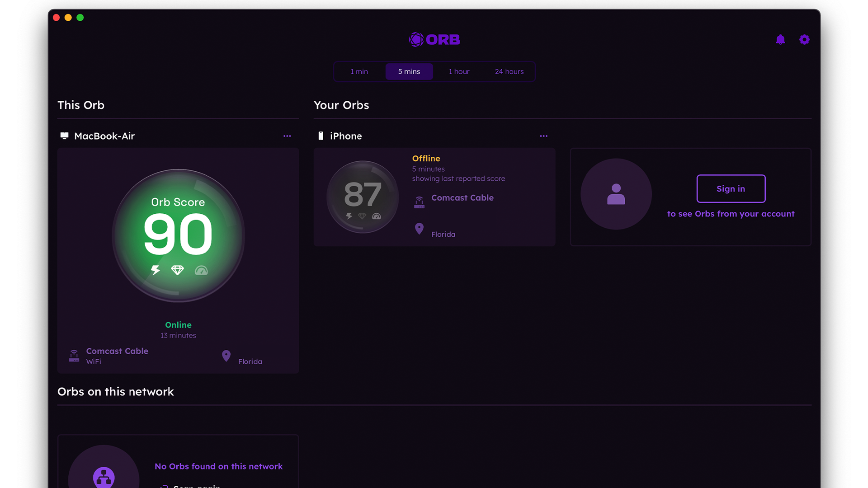
Task: Click iPhone device icon
Action: coord(321,136)
